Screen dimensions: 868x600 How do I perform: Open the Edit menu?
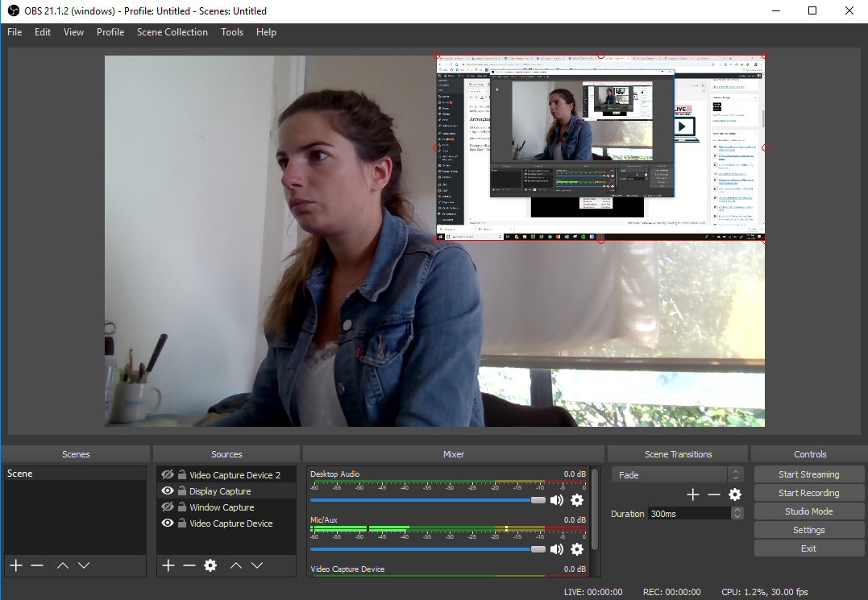(43, 32)
